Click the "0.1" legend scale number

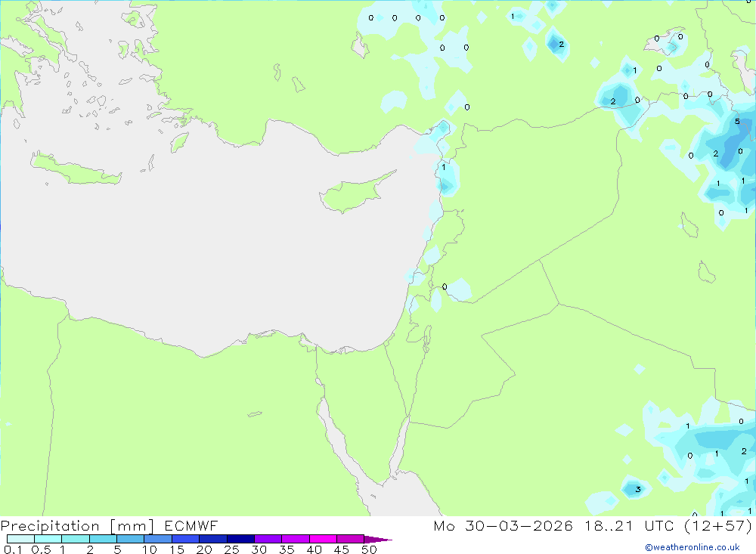pos(13,549)
